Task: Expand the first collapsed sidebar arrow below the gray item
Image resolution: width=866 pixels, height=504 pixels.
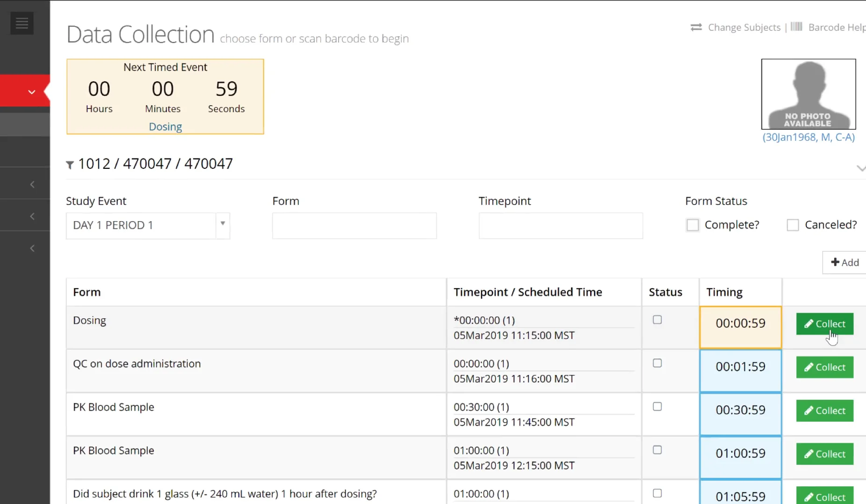Action: tap(32, 184)
